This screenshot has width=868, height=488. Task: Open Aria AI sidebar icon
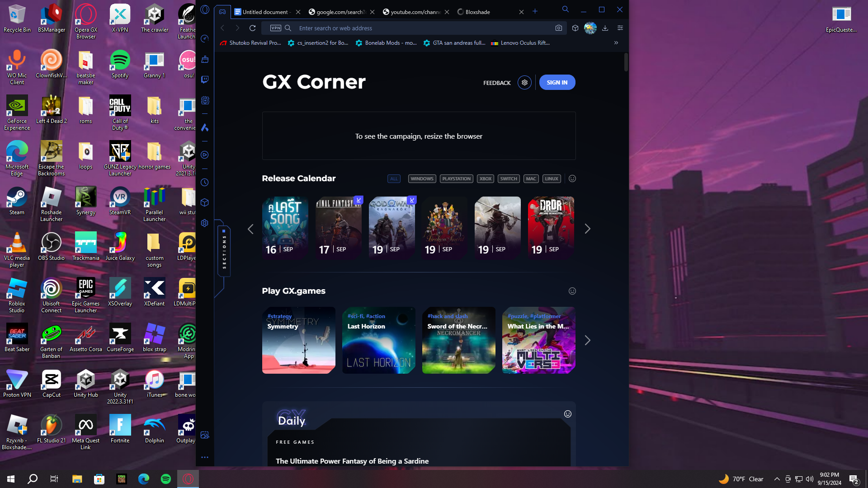205,128
